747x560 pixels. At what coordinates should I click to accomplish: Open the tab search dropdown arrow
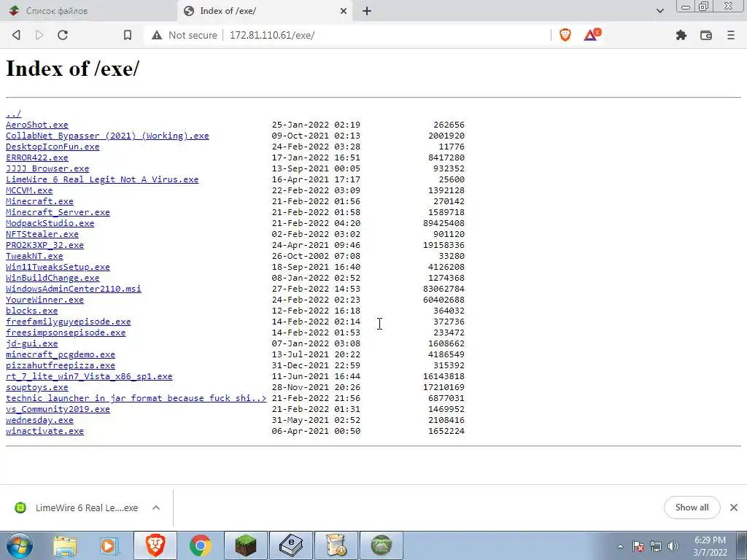(659, 11)
